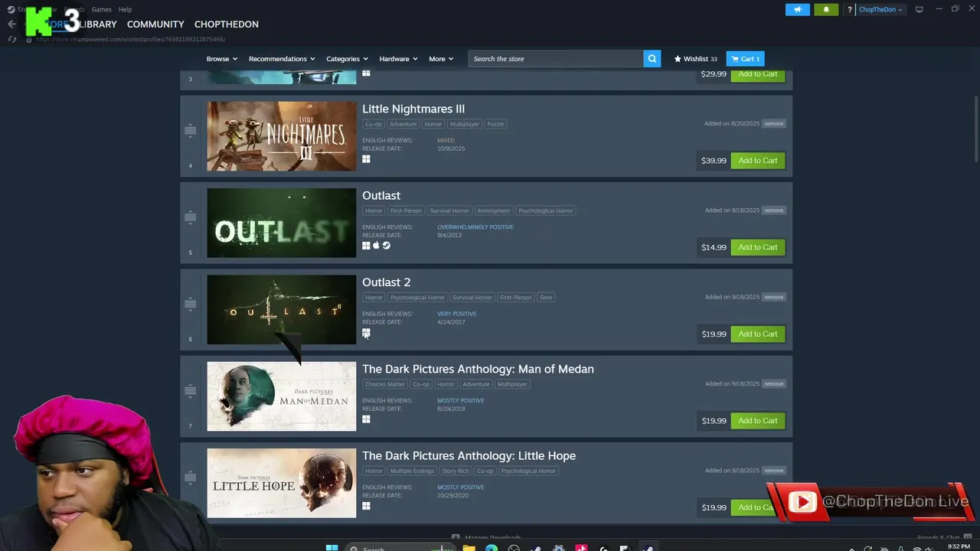The image size is (980, 551).
Task: Click the Gore tag on Outlast 2
Action: pos(546,297)
